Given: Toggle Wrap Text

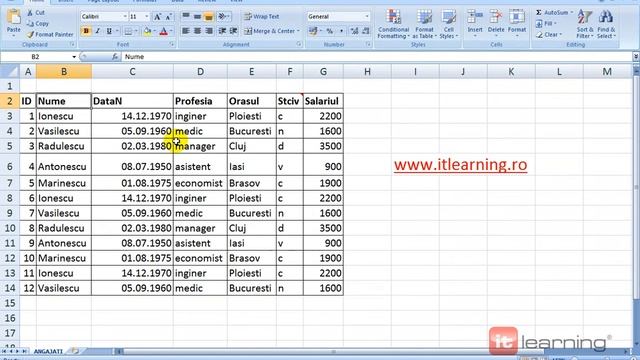Looking at the screenshot, I should [261, 17].
